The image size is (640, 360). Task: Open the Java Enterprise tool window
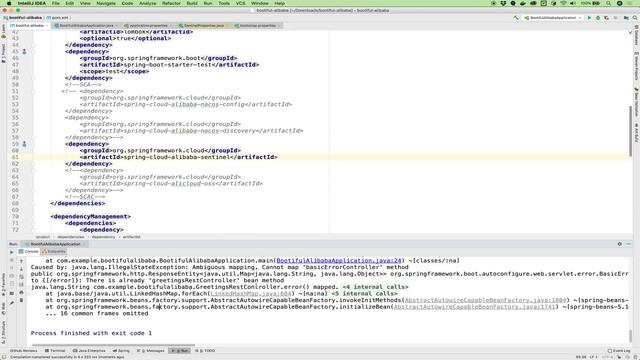(89, 351)
